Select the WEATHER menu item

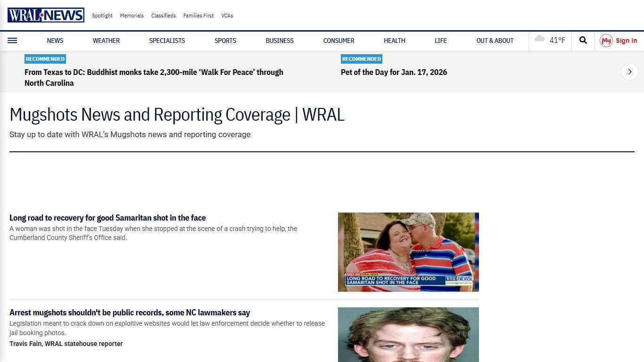point(106,41)
